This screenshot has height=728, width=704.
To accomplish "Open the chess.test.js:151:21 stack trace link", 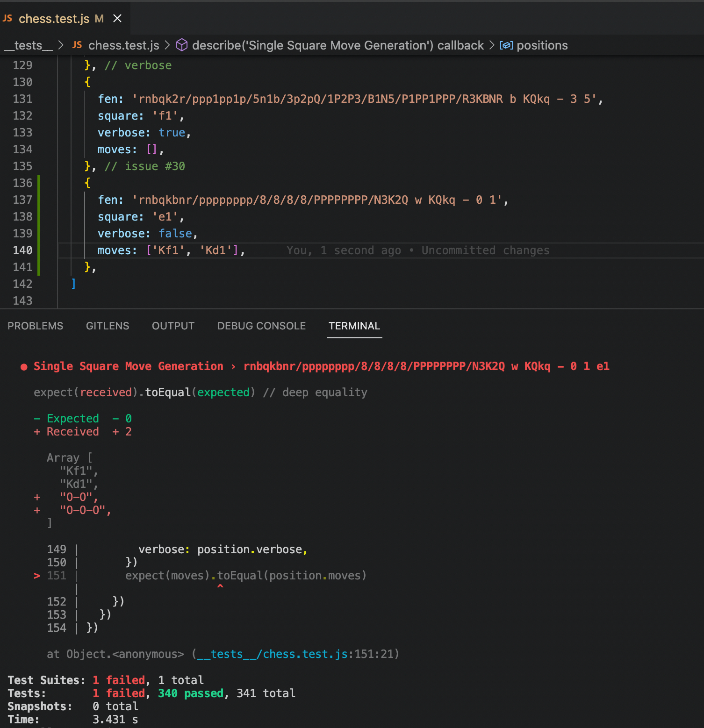I will click(295, 654).
